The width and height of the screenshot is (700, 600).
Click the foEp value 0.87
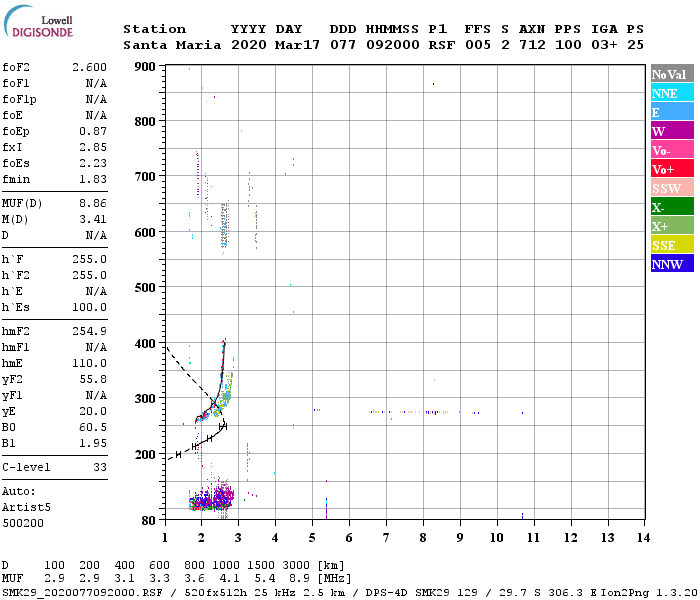click(93, 131)
